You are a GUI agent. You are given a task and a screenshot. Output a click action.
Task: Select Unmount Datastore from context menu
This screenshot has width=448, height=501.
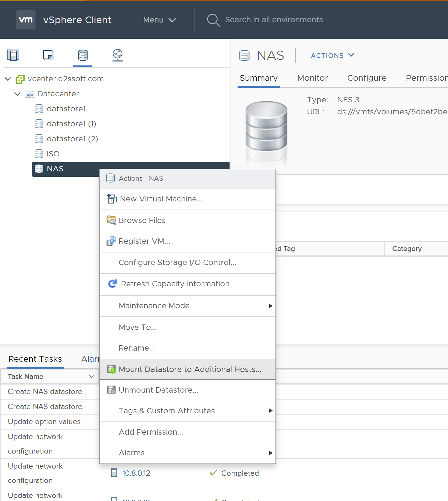[x=158, y=390]
